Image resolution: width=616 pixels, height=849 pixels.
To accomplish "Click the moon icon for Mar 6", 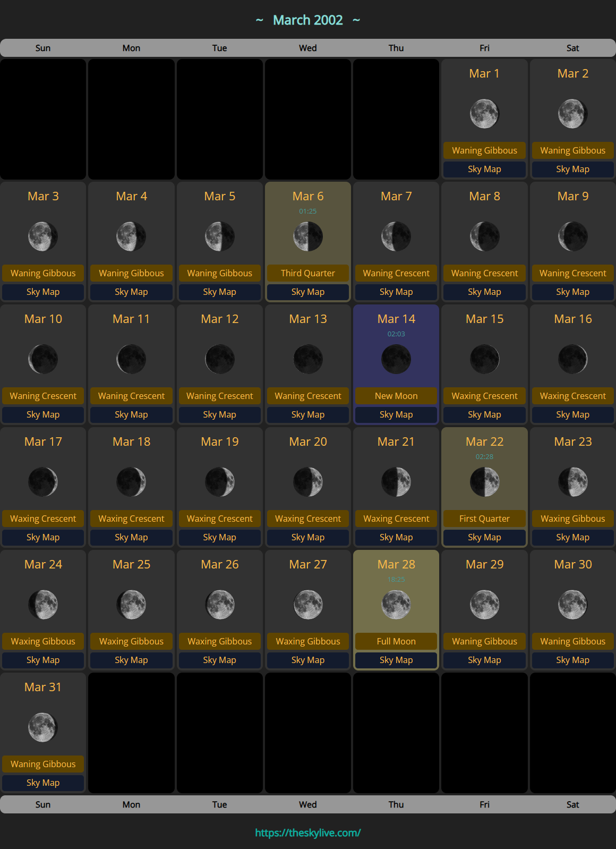I will pos(308,236).
